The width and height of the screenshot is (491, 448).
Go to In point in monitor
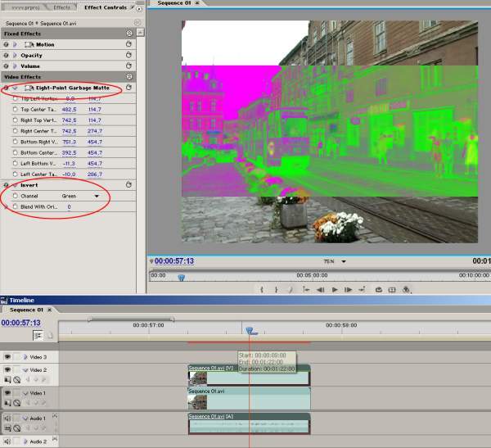[x=306, y=290]
